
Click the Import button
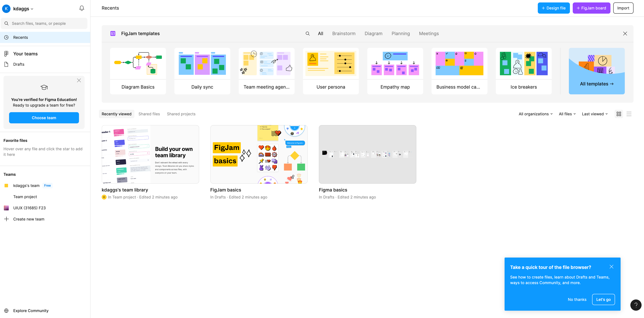point(623,8)
